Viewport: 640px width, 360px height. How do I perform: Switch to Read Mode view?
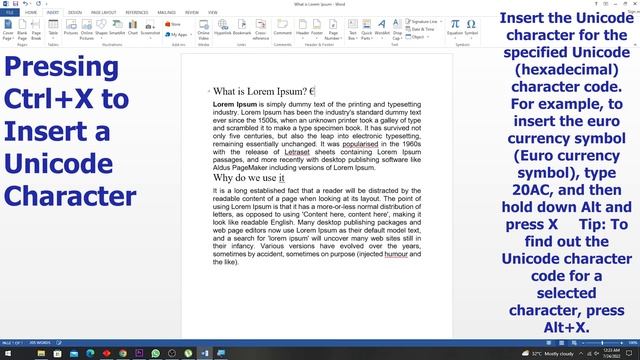pos(549,343)
